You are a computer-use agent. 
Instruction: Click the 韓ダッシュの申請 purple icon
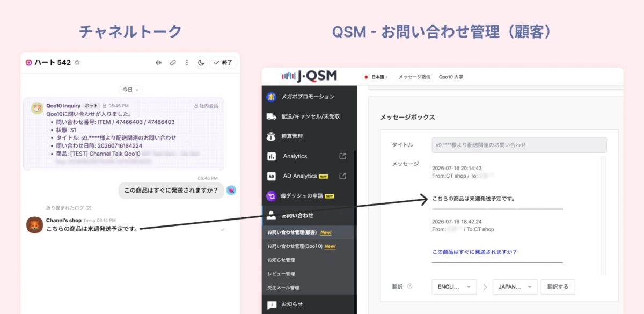pos(272,196)
